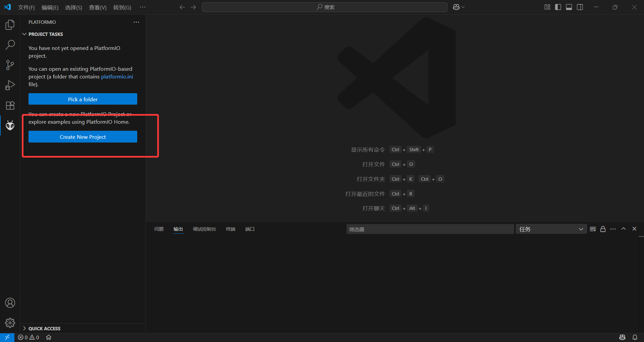
Task: Open the Explorer view icon
Action: tap(10, 24)
